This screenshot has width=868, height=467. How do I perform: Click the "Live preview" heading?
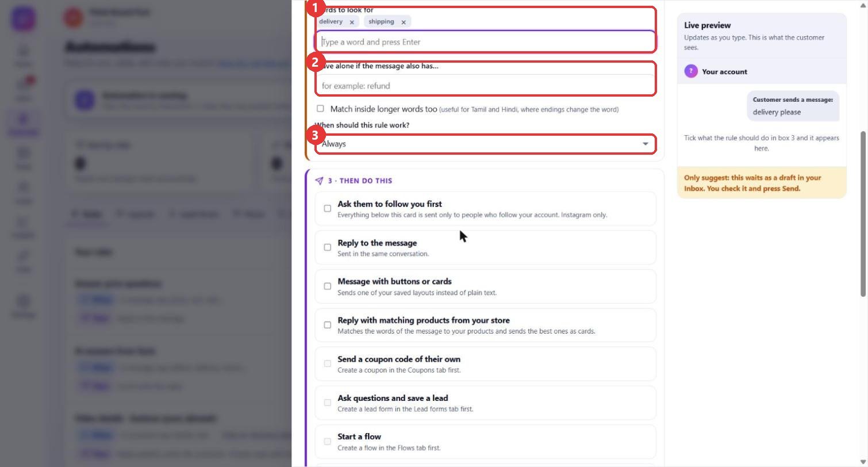[x=708, y=25]
